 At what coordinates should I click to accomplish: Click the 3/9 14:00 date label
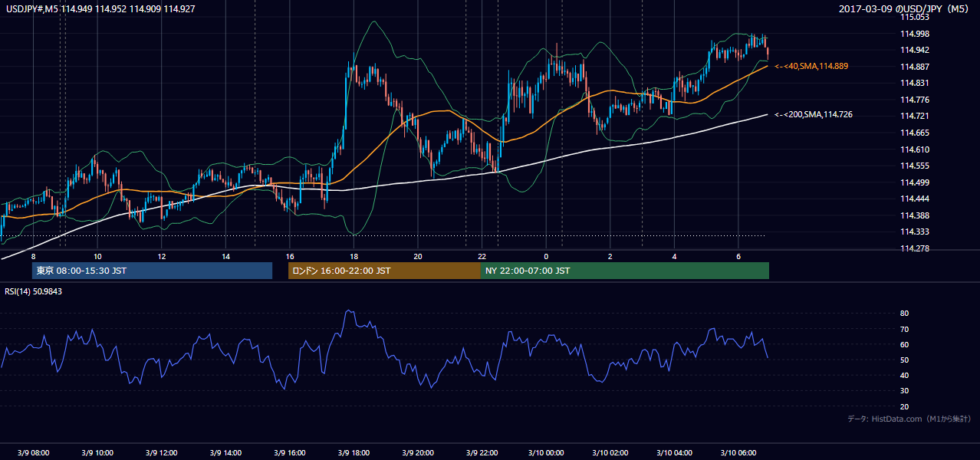point(225,452)
